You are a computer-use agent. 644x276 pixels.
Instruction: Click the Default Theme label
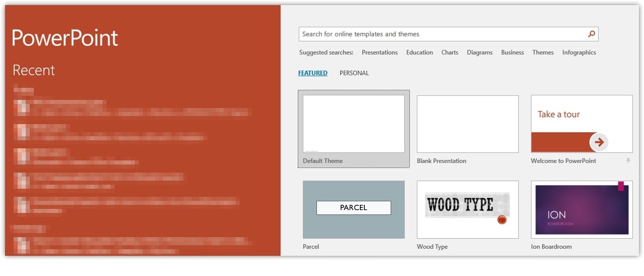pos(323,161)
